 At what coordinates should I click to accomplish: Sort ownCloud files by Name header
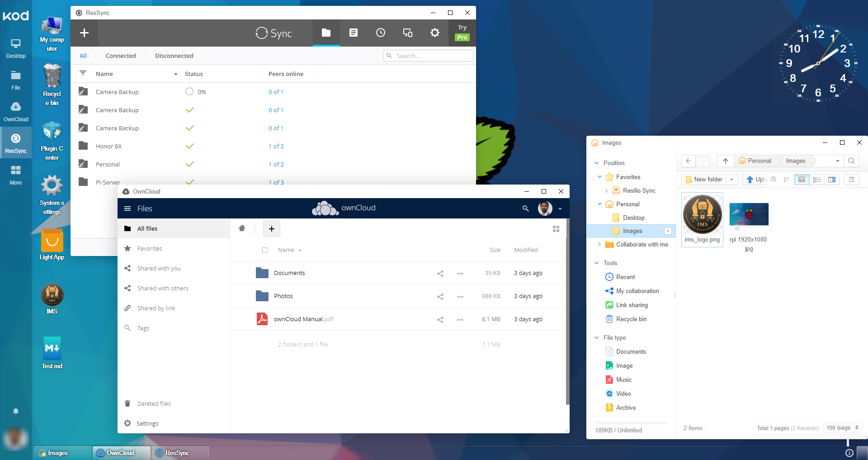(286, 250)
